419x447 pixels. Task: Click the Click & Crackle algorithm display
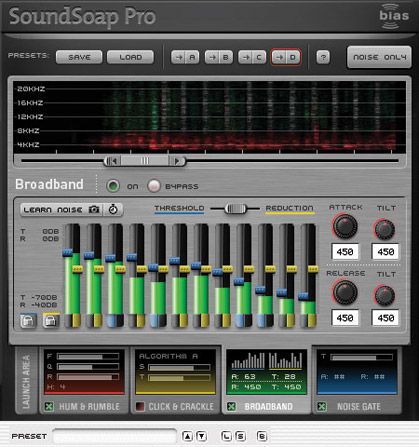coord(175,371)
